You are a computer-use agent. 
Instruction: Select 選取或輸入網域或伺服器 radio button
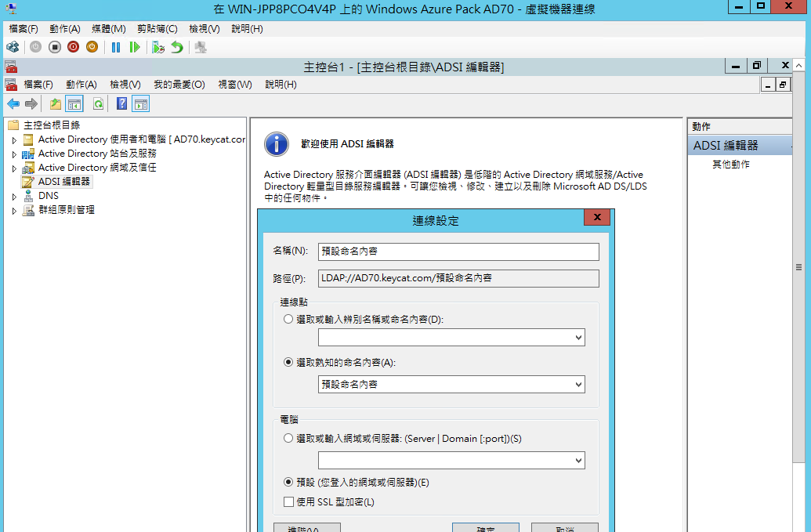[288, 439]
